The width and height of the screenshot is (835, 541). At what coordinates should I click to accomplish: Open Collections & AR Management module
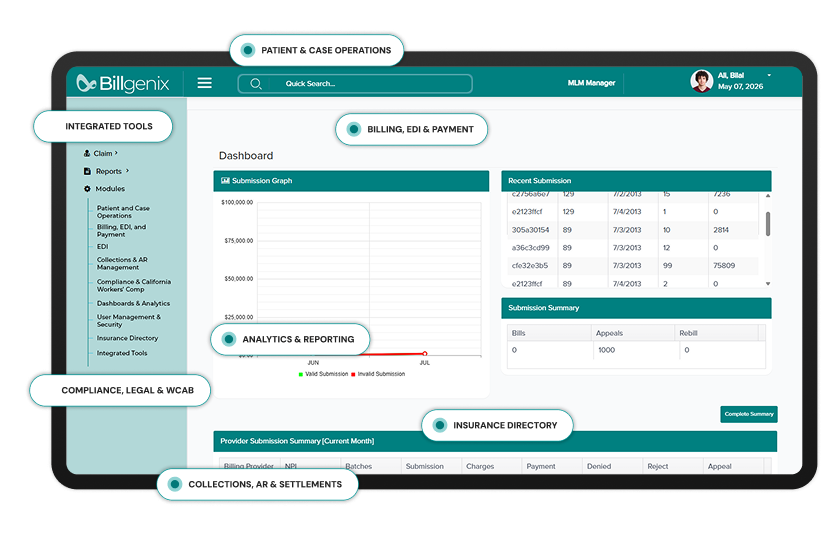[x=122, y=263]
